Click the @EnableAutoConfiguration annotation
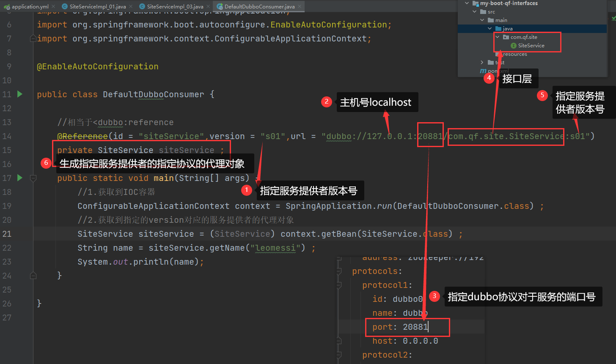The width and height of the screenshot is (616, 364). [x=98, y=66]
